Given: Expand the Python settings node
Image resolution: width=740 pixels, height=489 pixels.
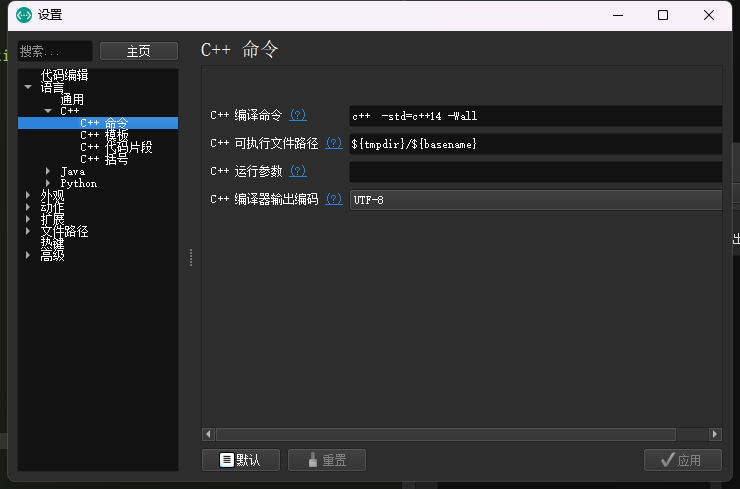Looking at the screenshot, I should point(47,184).
